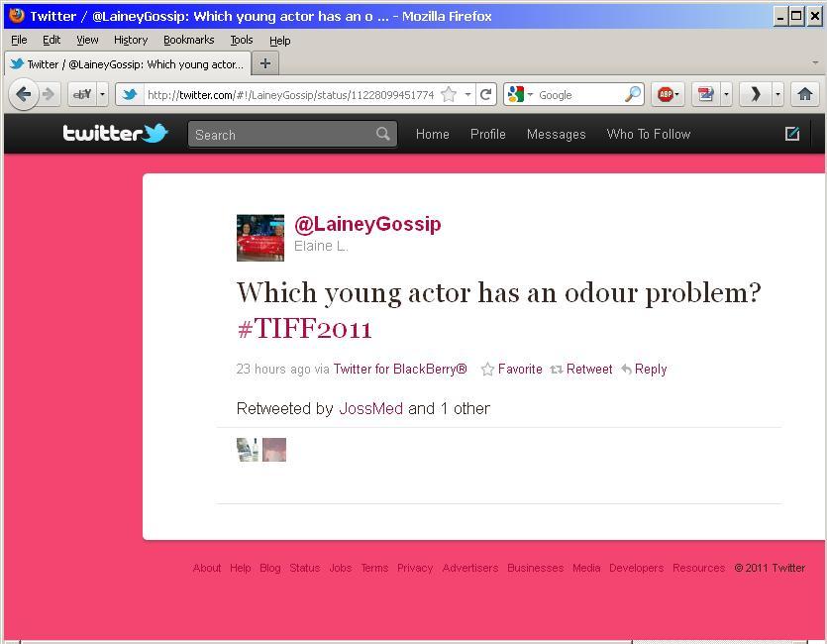Open the Adblock Plus ABP button

(x=668, y=94)
